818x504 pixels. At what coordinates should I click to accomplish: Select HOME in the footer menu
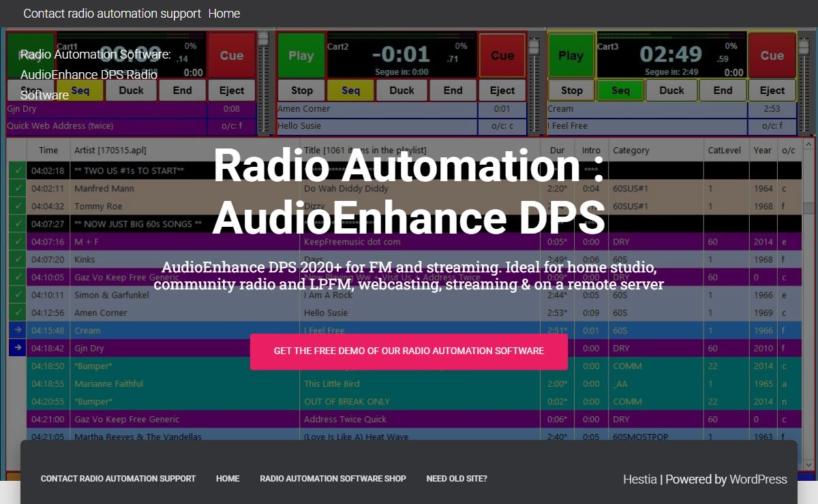[x=228, y=479]
